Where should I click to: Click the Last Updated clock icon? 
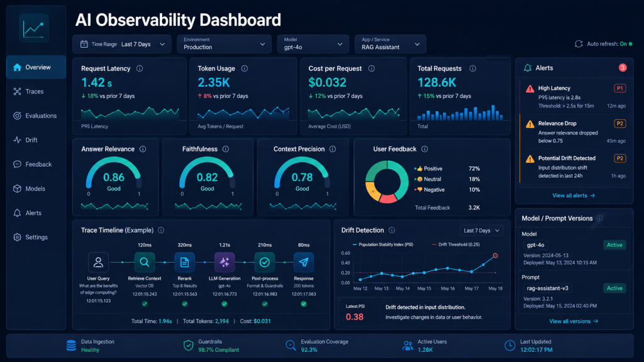(x=509, y=346)
